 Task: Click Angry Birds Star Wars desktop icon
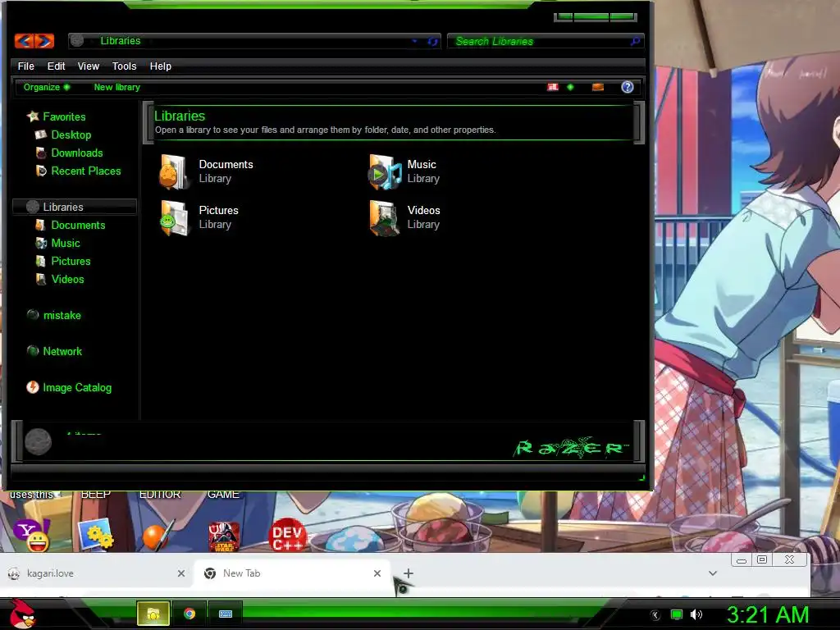pyautogui.click(x=223, y=536)
